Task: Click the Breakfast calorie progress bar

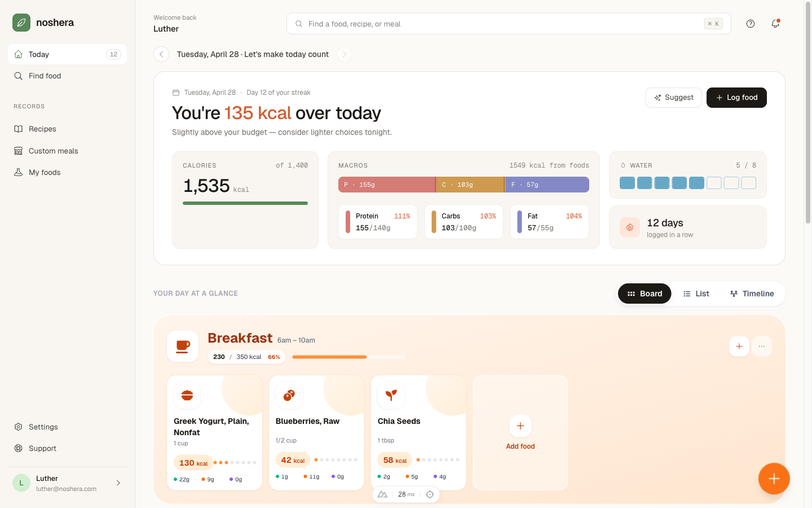Action: (x=348, y=357)
